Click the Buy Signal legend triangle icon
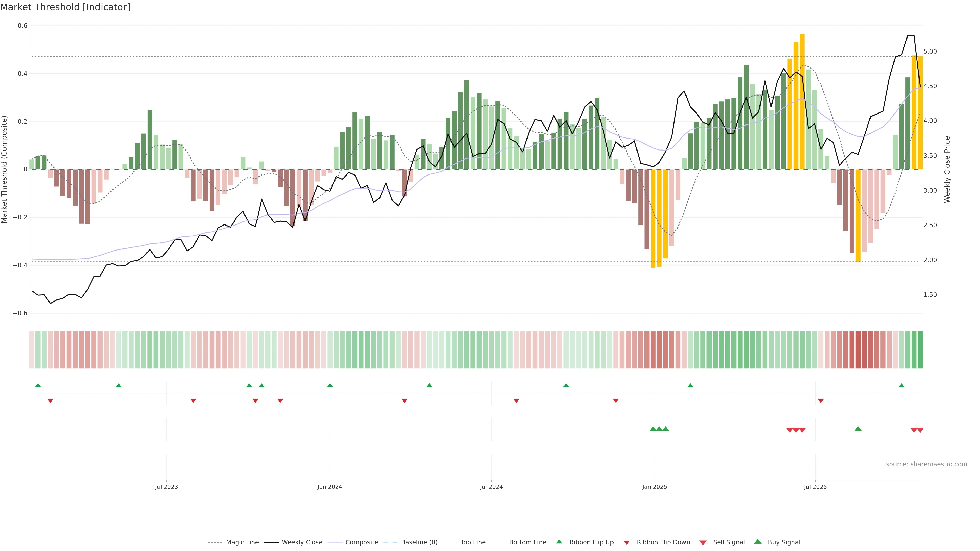 point(757,542)
